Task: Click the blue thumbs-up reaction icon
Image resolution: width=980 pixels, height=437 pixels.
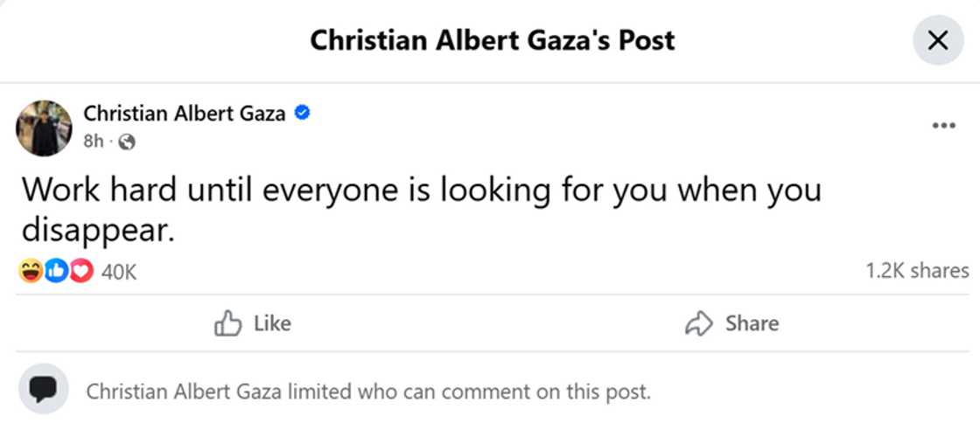Action: tap(56, 272)
